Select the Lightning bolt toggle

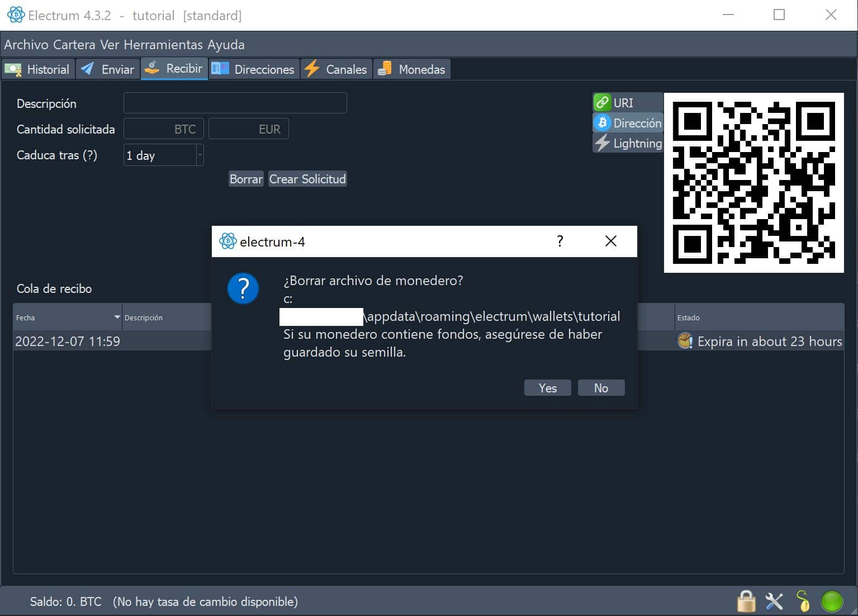(627, 143)
